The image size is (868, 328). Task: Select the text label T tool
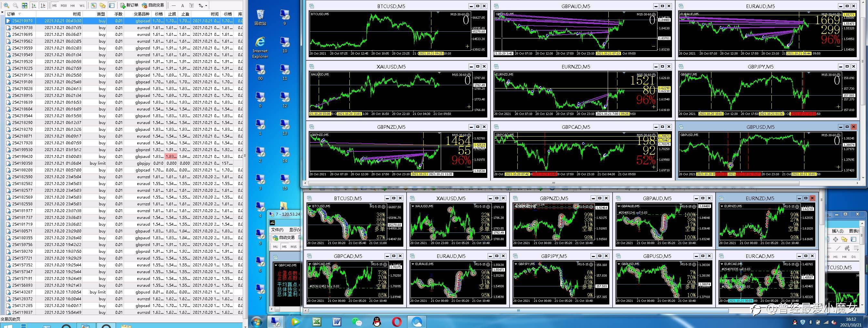point(191,5)
